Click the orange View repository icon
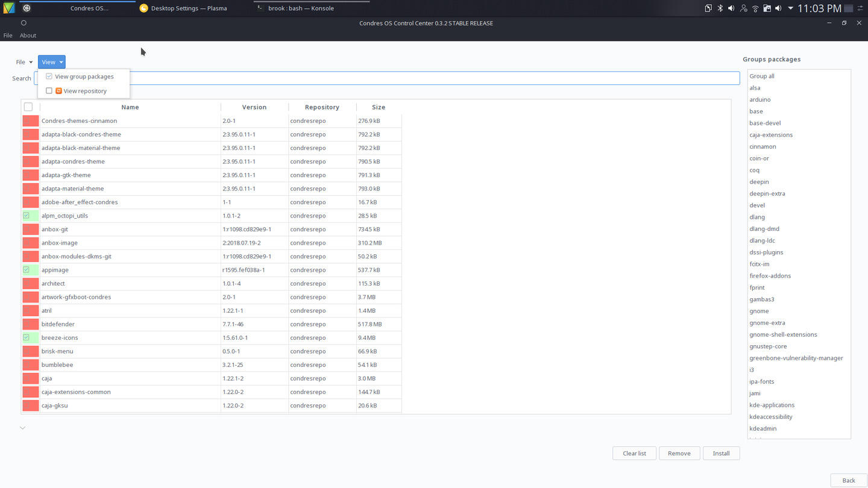Image resolution: width=868 pixels, height=488 pixels. click(x=58, y=91)
